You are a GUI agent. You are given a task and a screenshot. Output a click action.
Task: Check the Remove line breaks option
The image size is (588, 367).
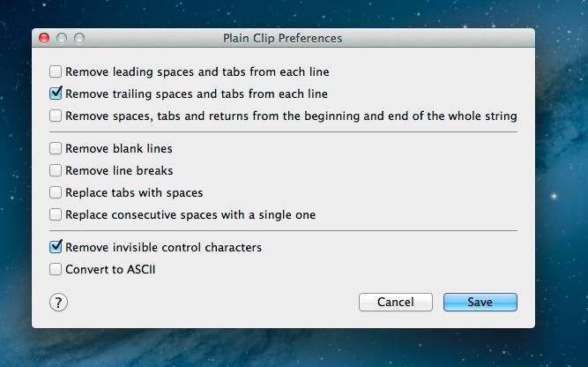pyautogui.click(x=56, y=171)
